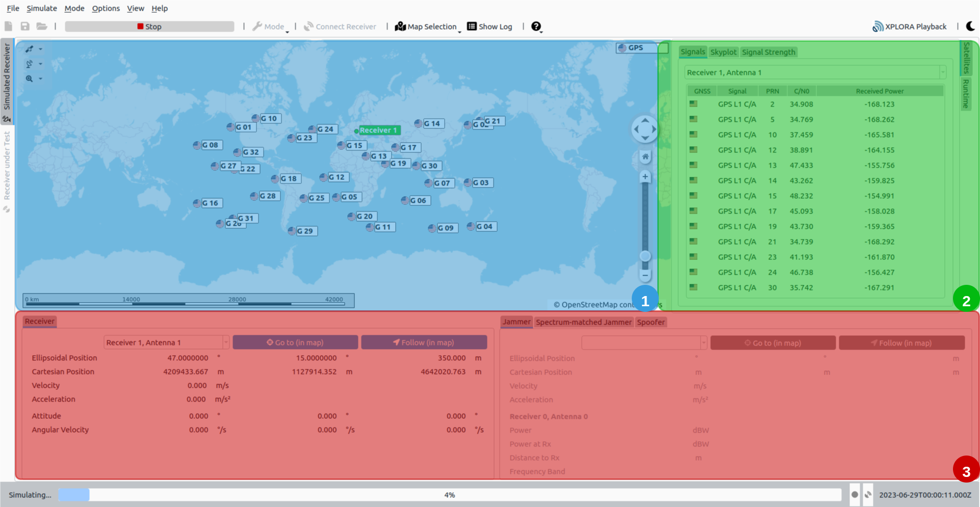Switch to the Spoofer tab
The height and width of the screenshot is (507, 980).
651,322
